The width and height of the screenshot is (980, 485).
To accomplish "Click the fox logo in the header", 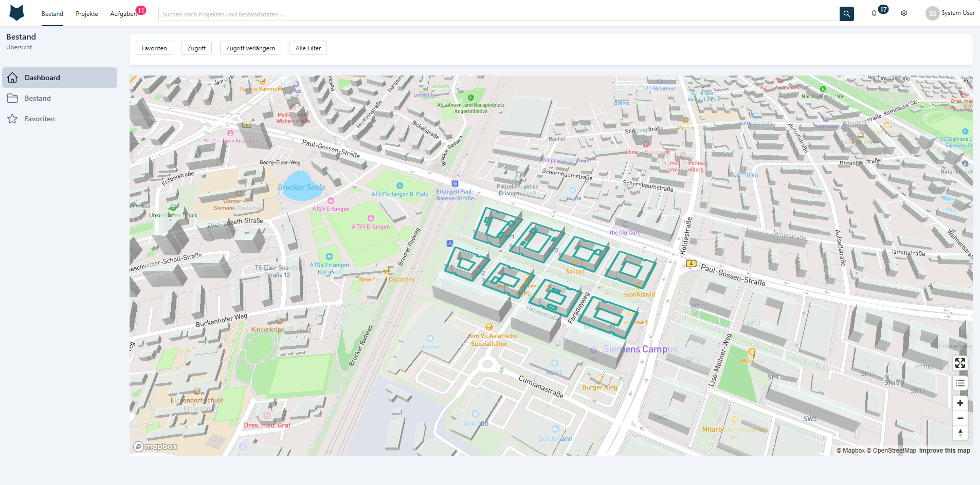I will [17, 13].
